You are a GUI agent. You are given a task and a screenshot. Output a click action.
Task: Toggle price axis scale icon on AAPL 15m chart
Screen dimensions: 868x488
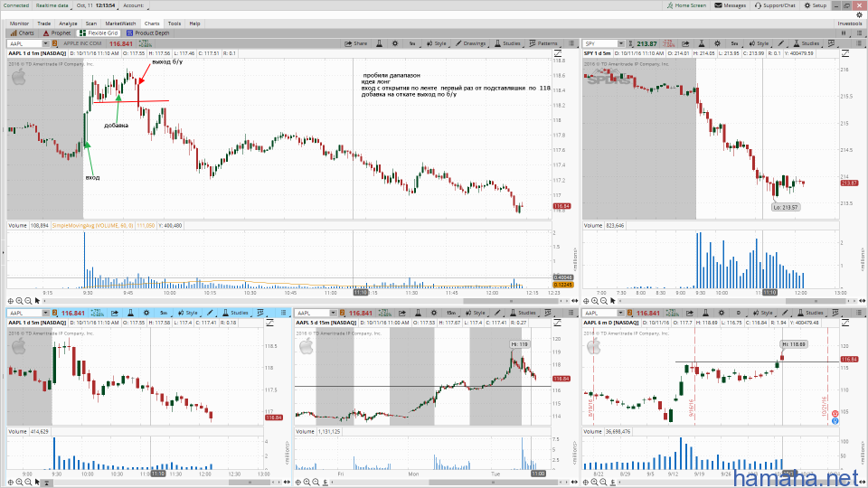click(557, 323)
